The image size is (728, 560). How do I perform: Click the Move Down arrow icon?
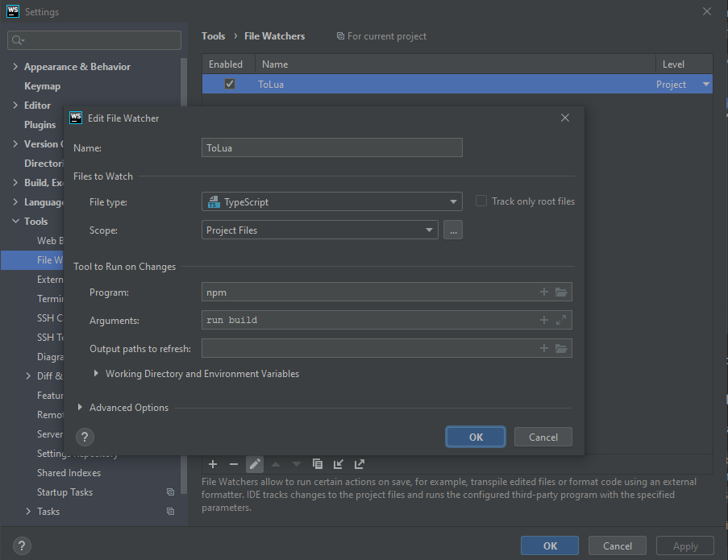[297, 464]
